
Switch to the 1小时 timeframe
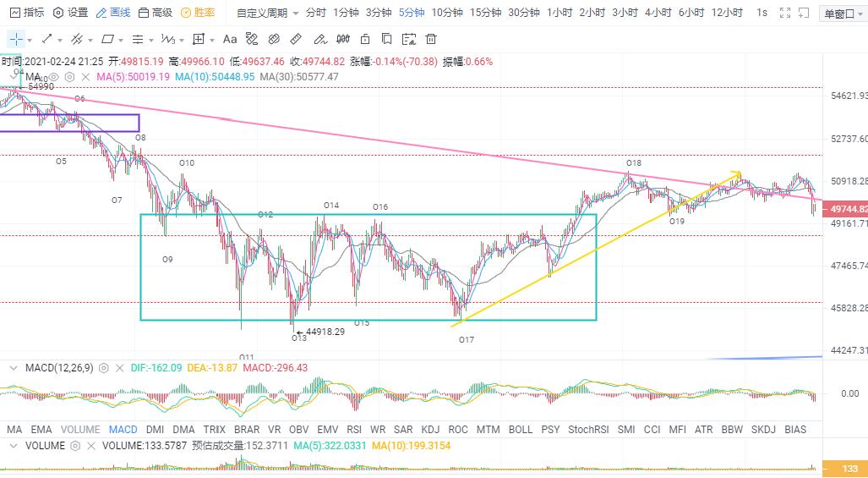click(560, 12)
